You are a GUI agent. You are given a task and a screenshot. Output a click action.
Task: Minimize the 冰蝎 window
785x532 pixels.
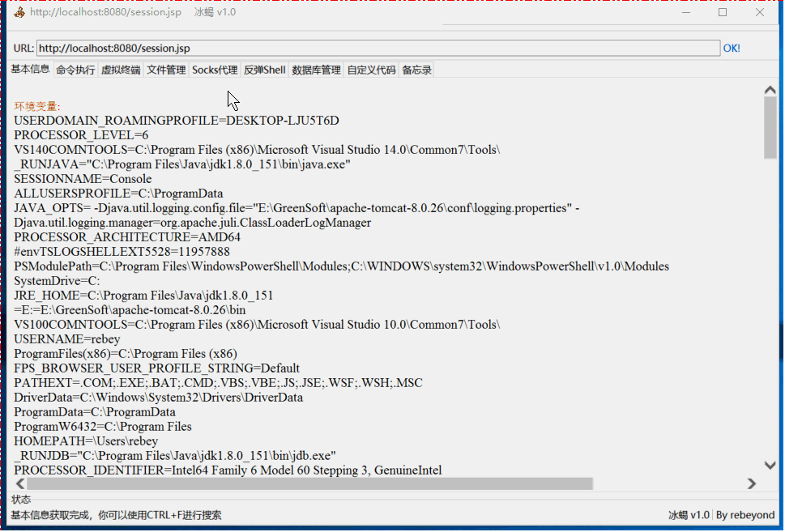coord(686,12)
